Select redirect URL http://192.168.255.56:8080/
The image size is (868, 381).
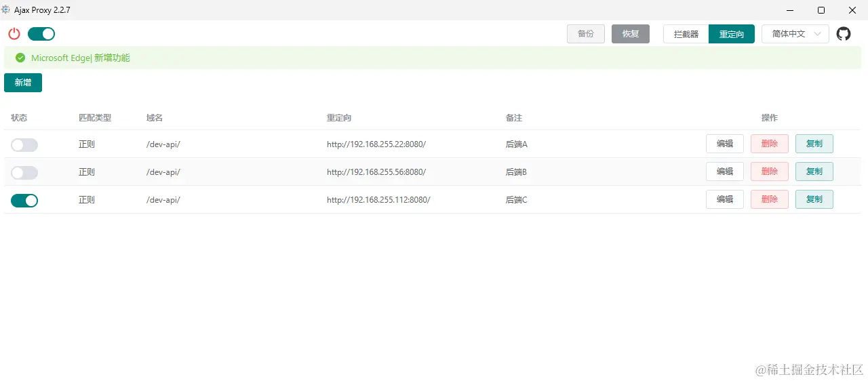[376, 172]
